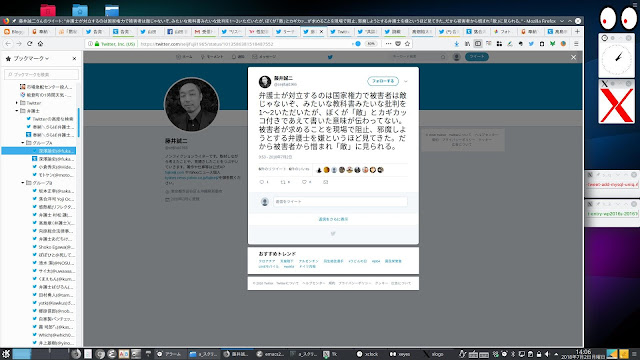Image resolution: width=640 pixels, height=360 pixels.
Task: Click the volume icon in system tray
Action: (547, 354)
